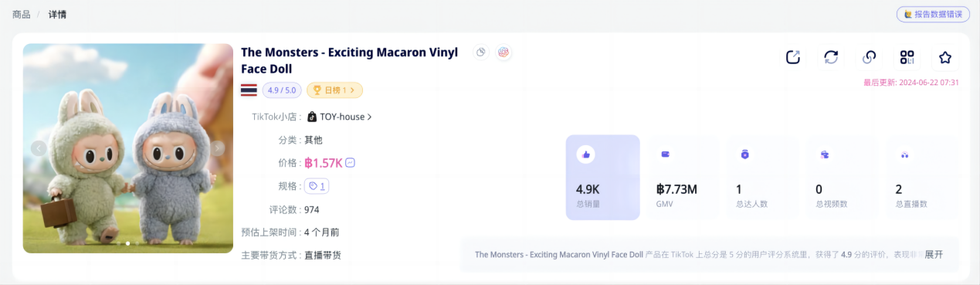This screenshot has height=285, width=980.
Task: Select the 总直播数 stat card
Action: tap(924, 178)
